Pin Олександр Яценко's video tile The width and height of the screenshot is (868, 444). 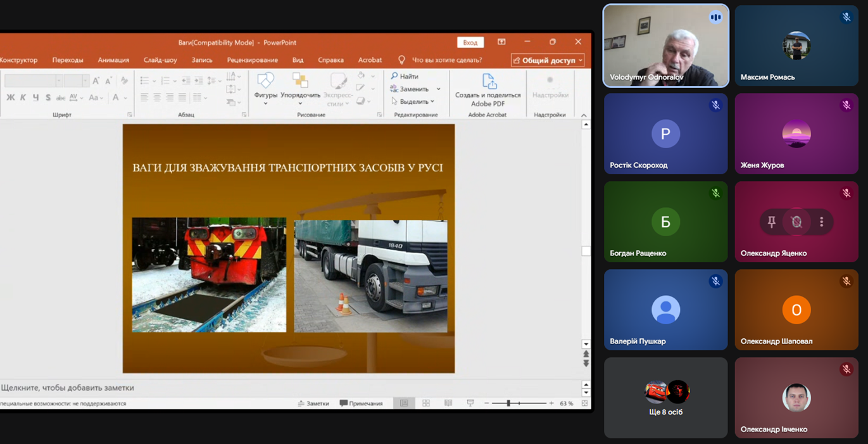click(771, 222)
